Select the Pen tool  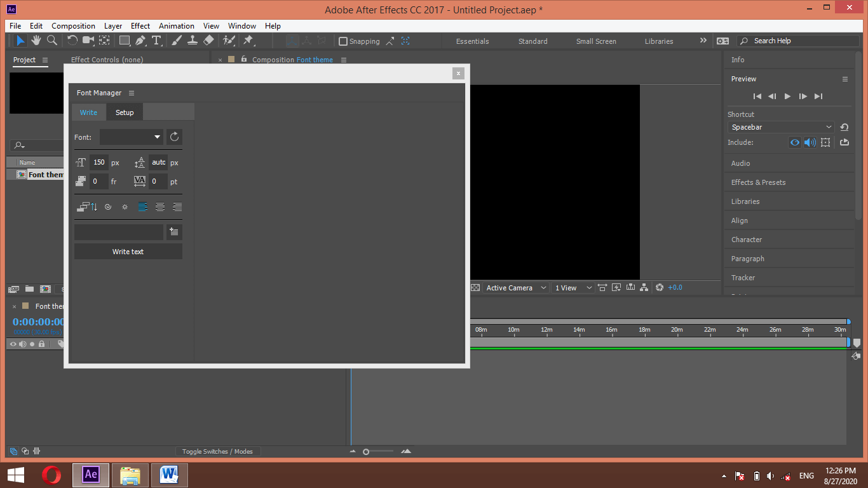(141, 40)
